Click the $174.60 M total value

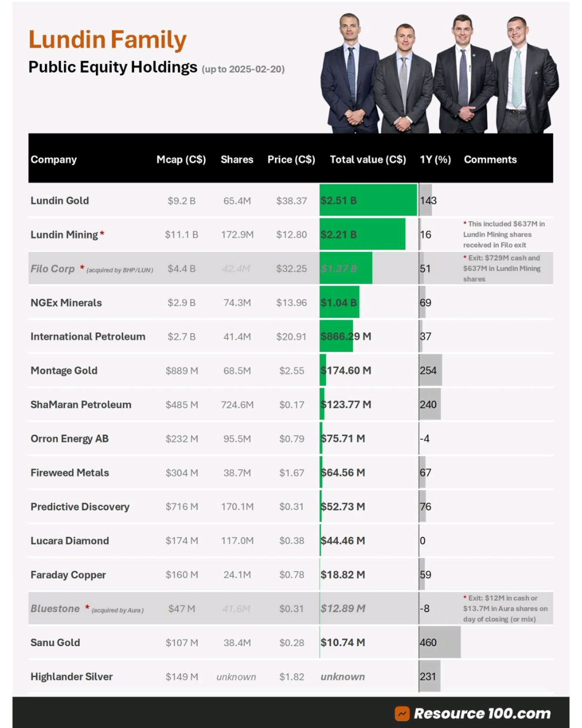(346, 370)
